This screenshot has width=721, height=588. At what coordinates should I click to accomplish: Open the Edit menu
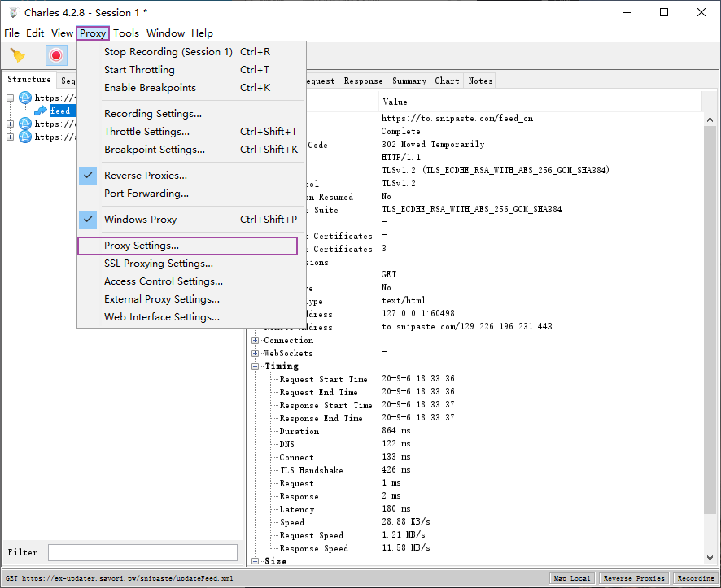point(35,33)
